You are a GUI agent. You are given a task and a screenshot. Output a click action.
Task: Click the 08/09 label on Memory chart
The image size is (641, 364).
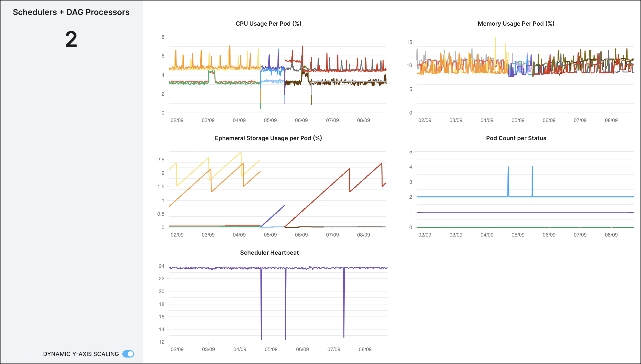[612, 120]
